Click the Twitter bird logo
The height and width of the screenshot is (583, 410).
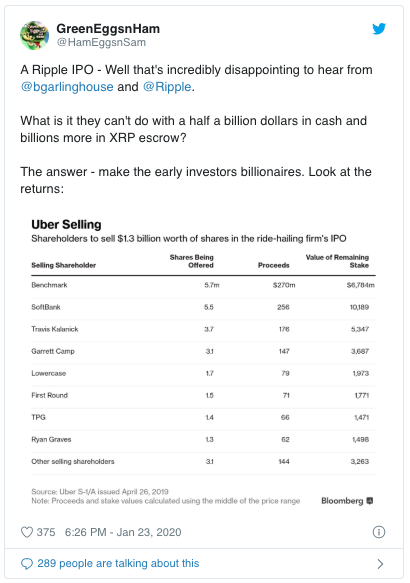(379, 29)
